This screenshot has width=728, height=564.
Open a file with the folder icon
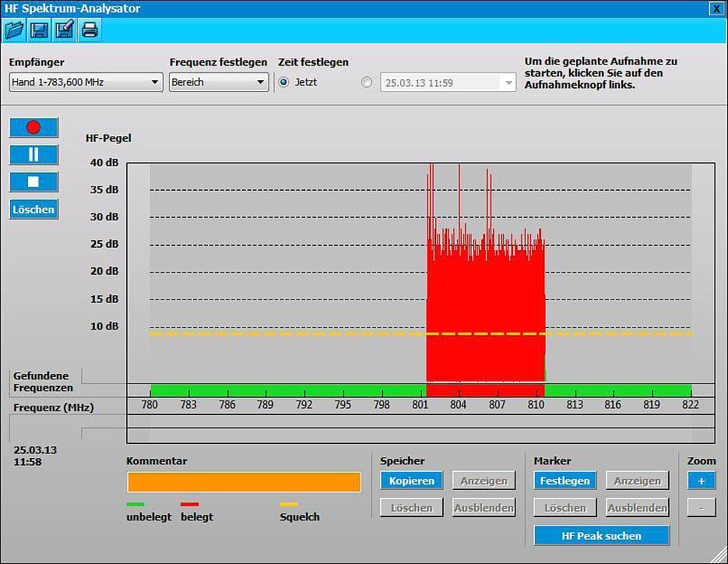(14, 30)
